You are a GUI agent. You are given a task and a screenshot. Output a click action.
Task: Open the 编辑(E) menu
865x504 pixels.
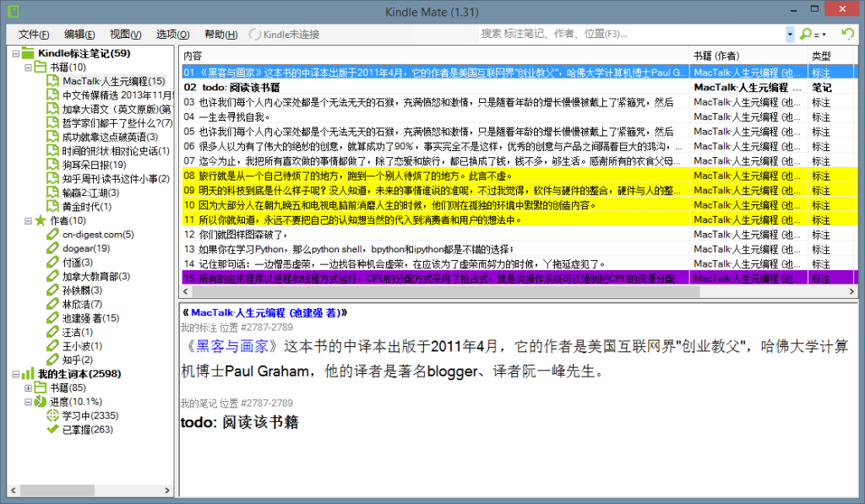click(79, 34)
